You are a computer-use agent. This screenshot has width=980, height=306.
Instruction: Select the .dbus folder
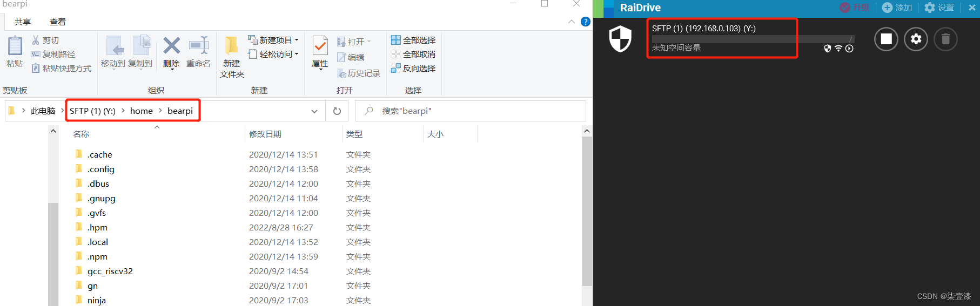pyautogui.click(x=98, y=183)
